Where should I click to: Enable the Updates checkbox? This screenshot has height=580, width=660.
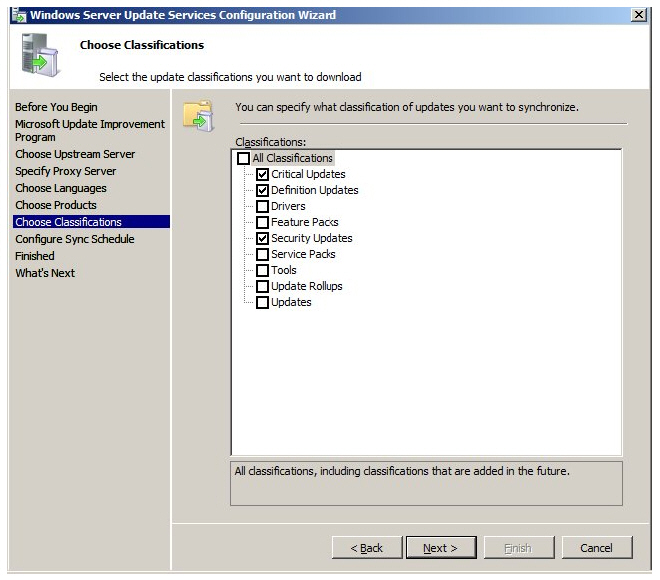[262, 302]
